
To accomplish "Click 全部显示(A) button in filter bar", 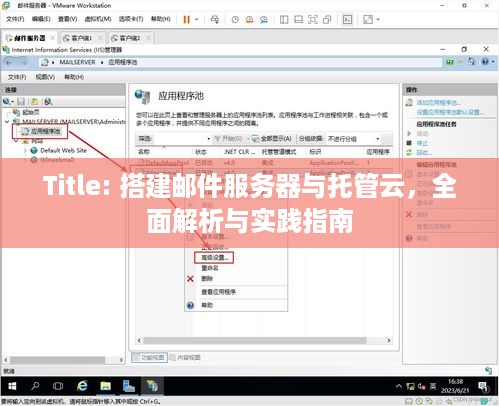I will point(272,139).
